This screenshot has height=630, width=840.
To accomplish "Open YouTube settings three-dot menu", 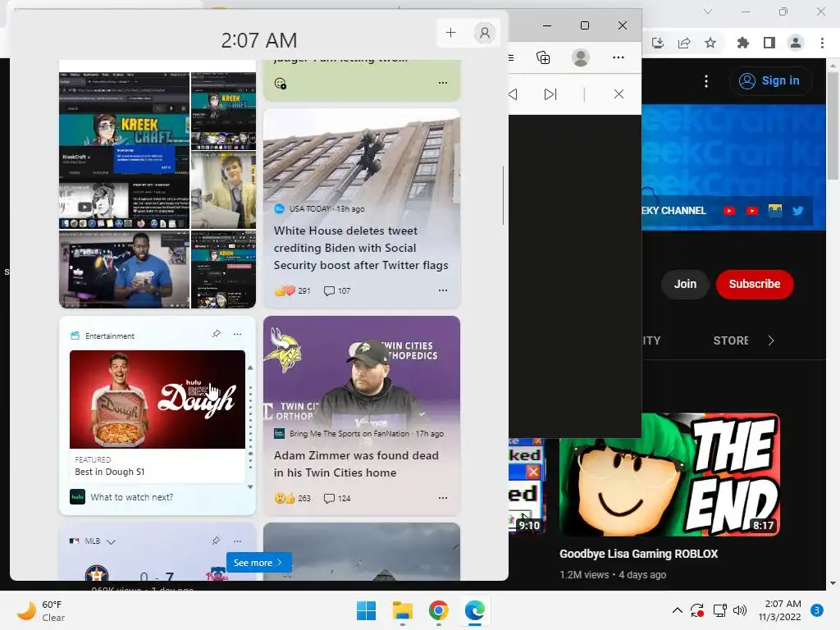I will tap(706, 81).
